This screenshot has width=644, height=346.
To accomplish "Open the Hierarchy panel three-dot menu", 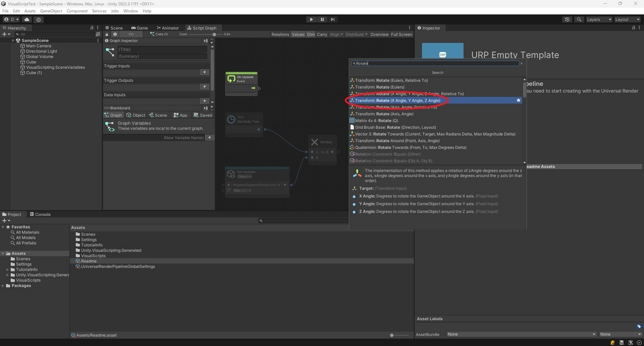I will coord(98,28).
